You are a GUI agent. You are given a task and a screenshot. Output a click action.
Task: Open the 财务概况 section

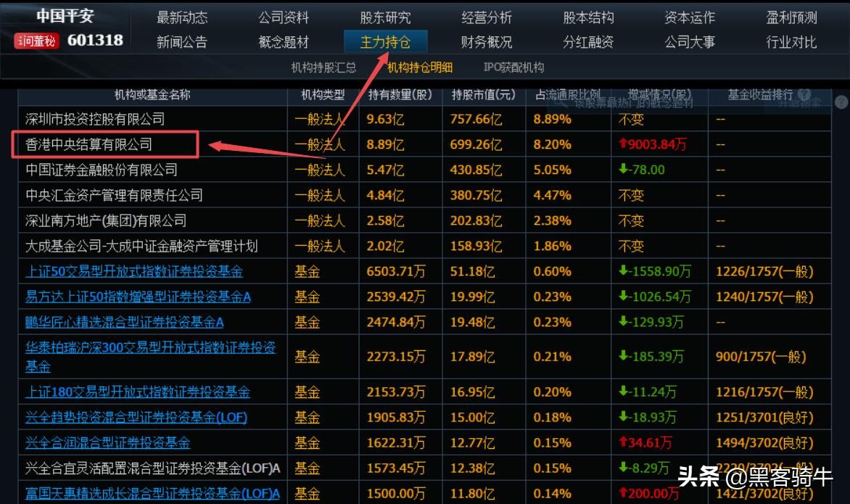coord(486,41)
